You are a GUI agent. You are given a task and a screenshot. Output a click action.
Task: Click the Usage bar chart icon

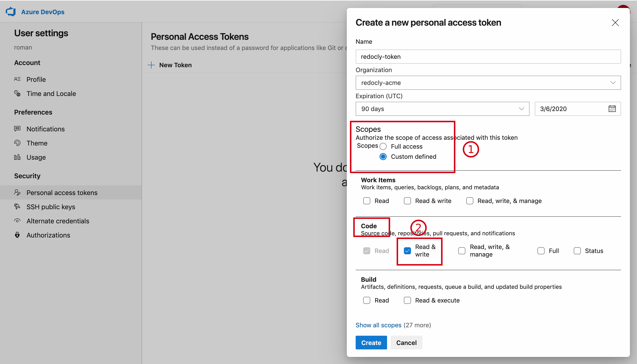[17, 157]
